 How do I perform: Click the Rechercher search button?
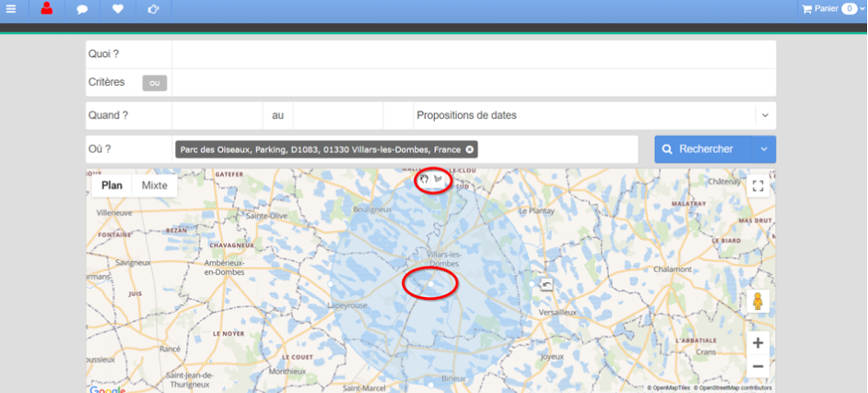[704, 149]
